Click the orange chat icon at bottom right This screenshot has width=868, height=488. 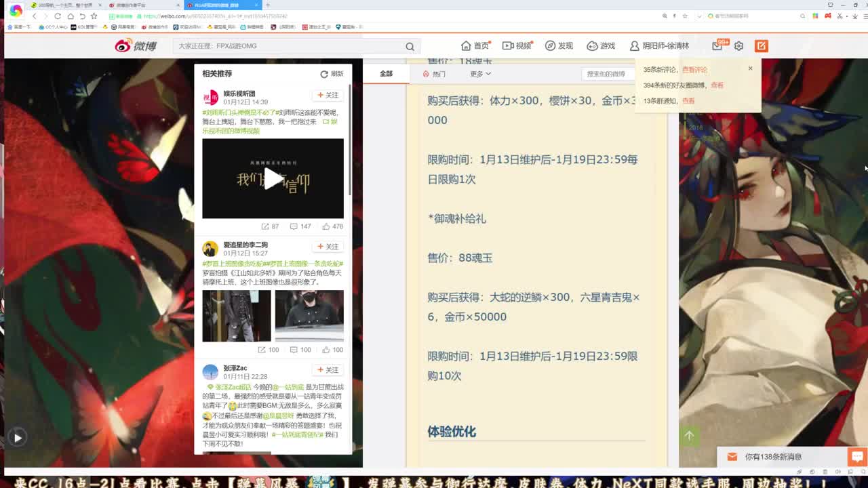pyautogui.click(x=856, y=457)
